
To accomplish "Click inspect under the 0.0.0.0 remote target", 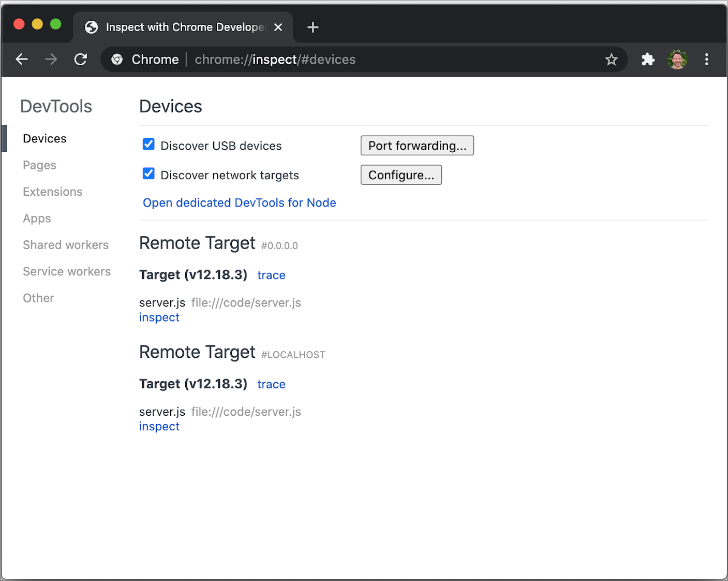I will [159, 317].
